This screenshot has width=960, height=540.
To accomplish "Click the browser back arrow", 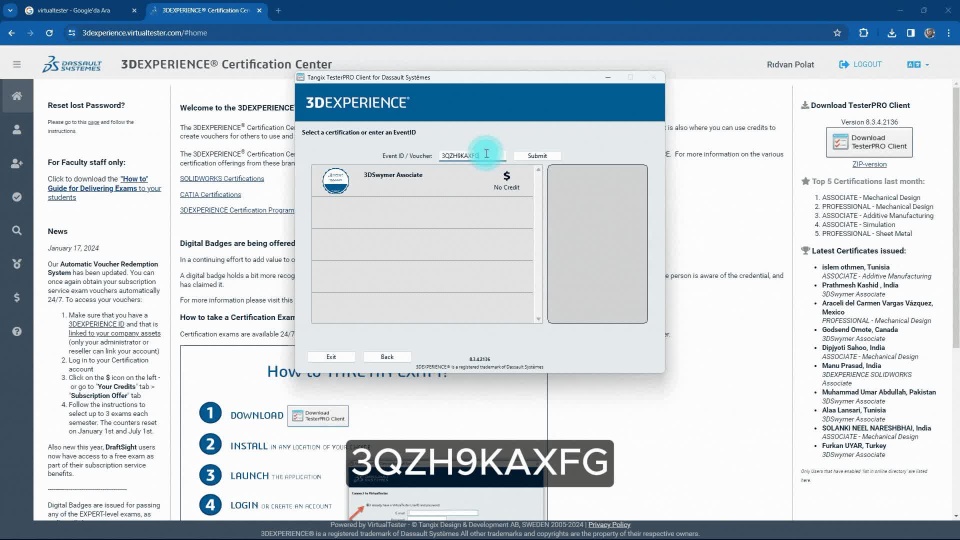I will coord(12,33).
